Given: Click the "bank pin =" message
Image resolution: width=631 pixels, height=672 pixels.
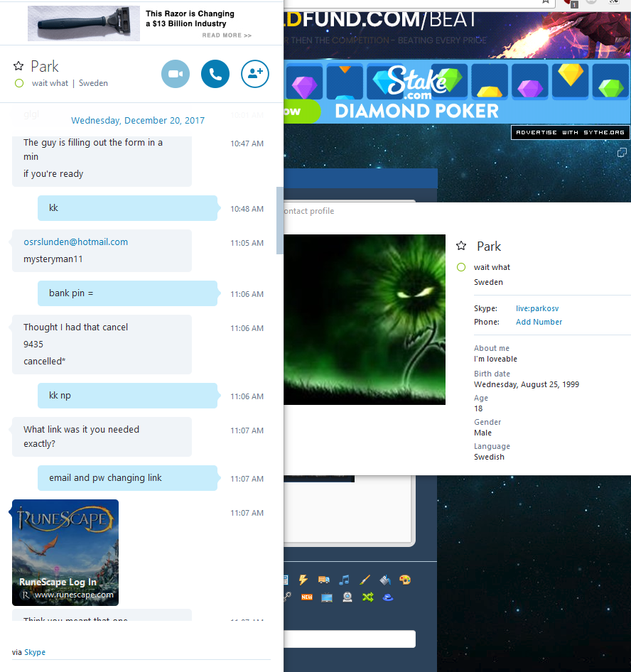Looking at the screenshot, I should coord(127,293).
